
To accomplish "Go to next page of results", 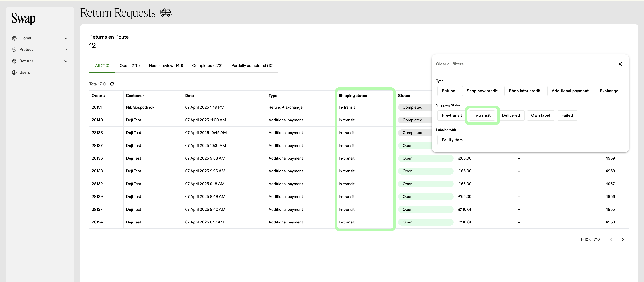I will click(623, 239).
